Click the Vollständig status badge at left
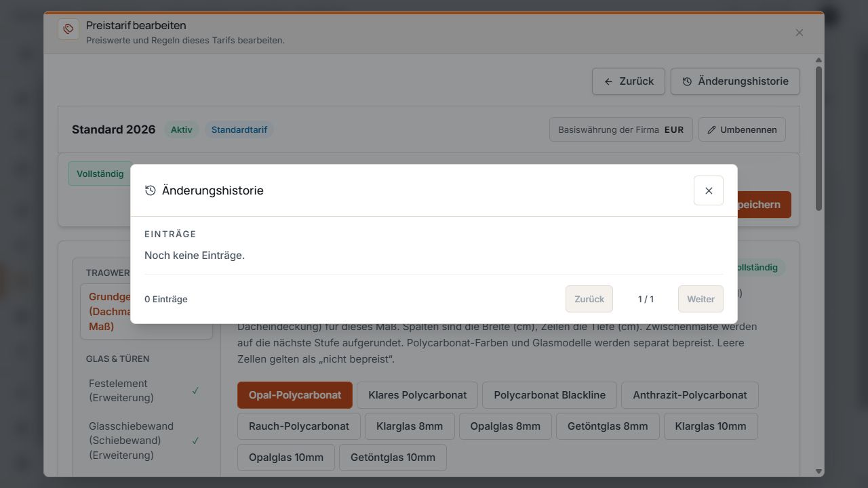The height and width of the screenshot is (488, 868). tap(100, 174)
